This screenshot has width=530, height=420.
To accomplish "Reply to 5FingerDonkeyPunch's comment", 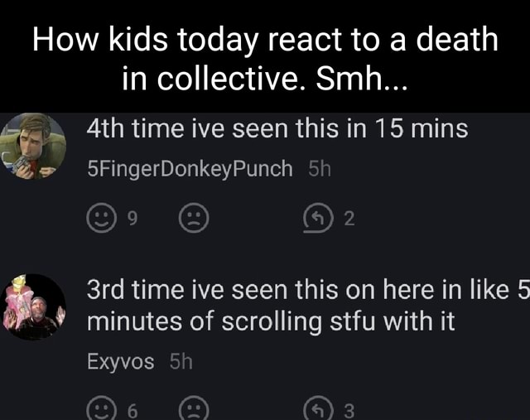I will [316, 219].
